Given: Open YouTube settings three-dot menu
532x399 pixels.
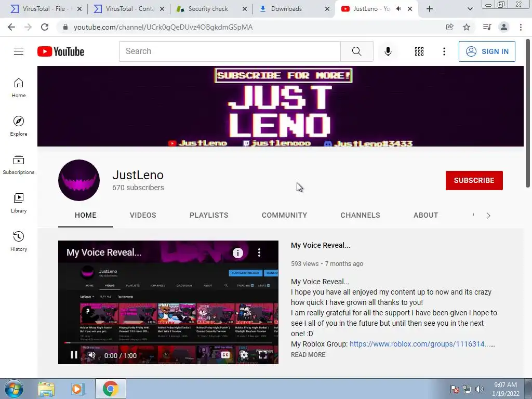Looking at the screenshot, I should [x=444, y=51].
